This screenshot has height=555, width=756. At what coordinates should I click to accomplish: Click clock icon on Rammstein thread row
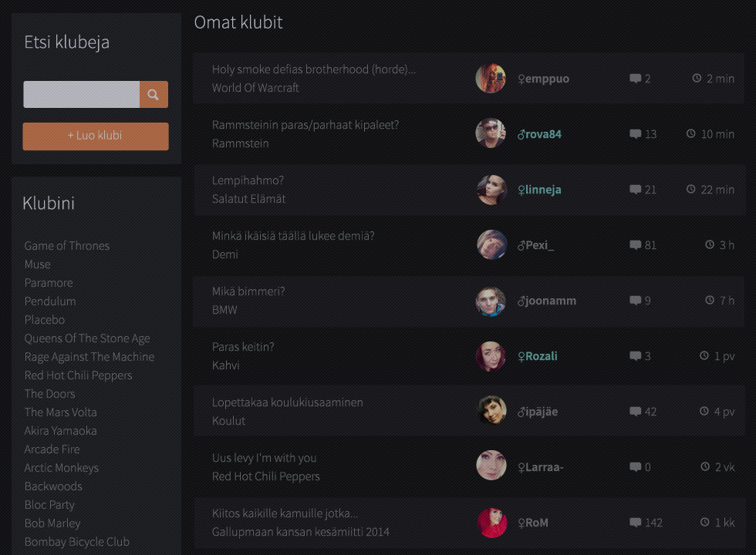(691, 134)
